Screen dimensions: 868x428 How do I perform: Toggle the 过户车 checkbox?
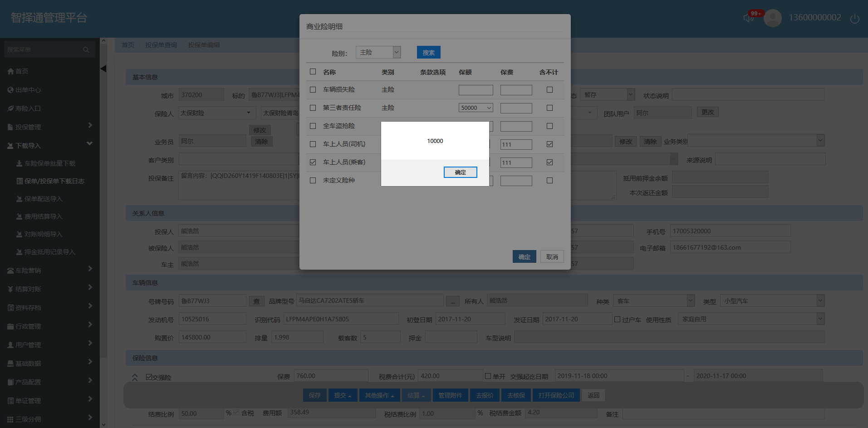618,320
